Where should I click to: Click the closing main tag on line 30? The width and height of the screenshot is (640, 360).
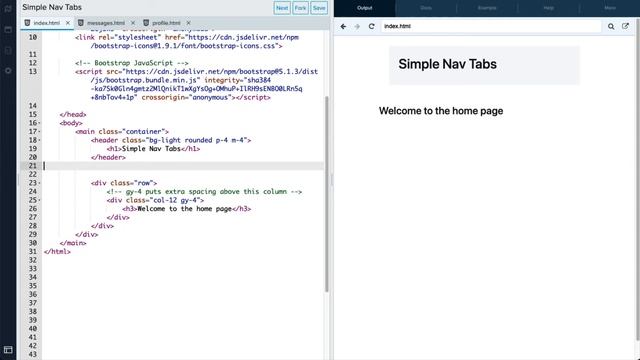tap(73, 243)
